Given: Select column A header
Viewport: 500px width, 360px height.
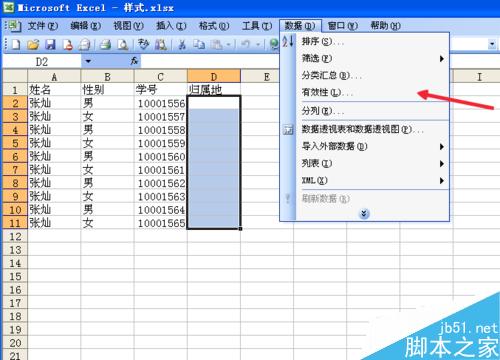Looking at the screenshot, I should [54, 77].
